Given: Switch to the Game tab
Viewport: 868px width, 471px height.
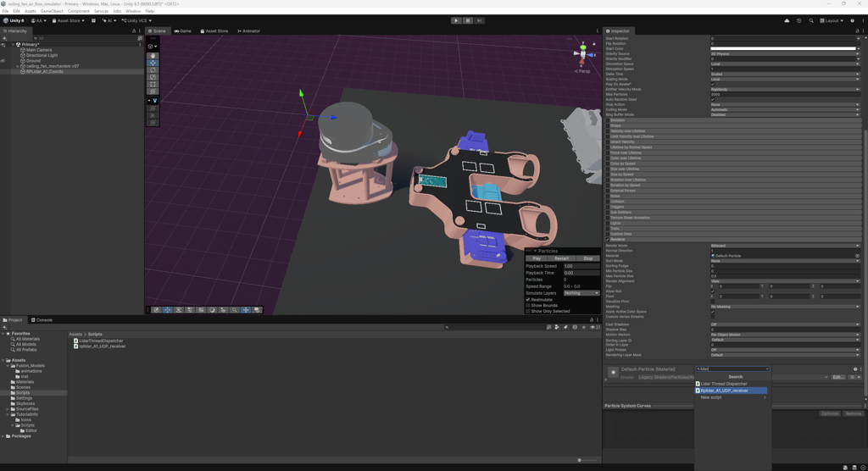Looking at the screenshot, I should (x=183, y=31).
